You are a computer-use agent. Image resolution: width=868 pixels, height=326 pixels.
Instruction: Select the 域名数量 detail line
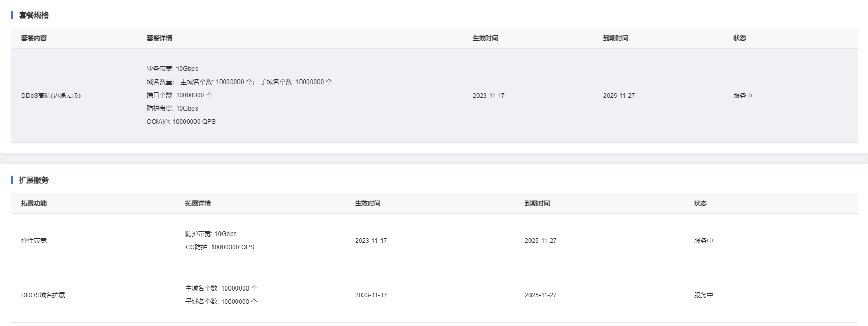point(240,82)
